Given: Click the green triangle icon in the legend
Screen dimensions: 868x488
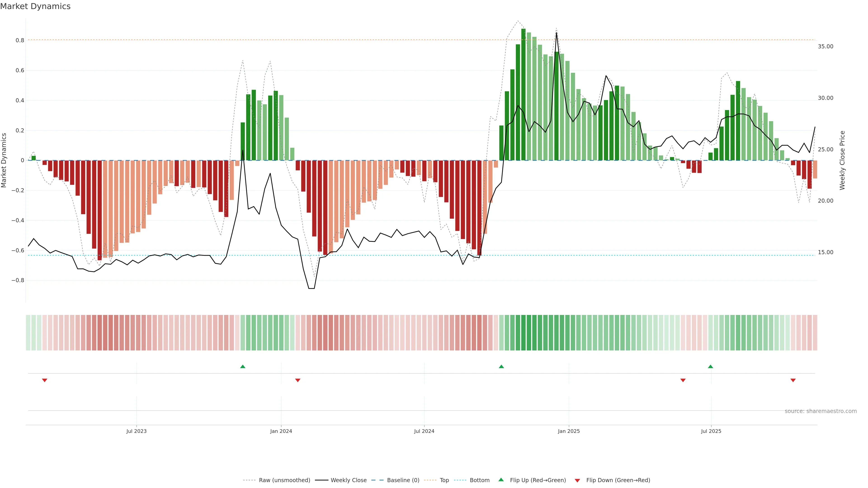Looking at the screenshot, I should (501, 480).
